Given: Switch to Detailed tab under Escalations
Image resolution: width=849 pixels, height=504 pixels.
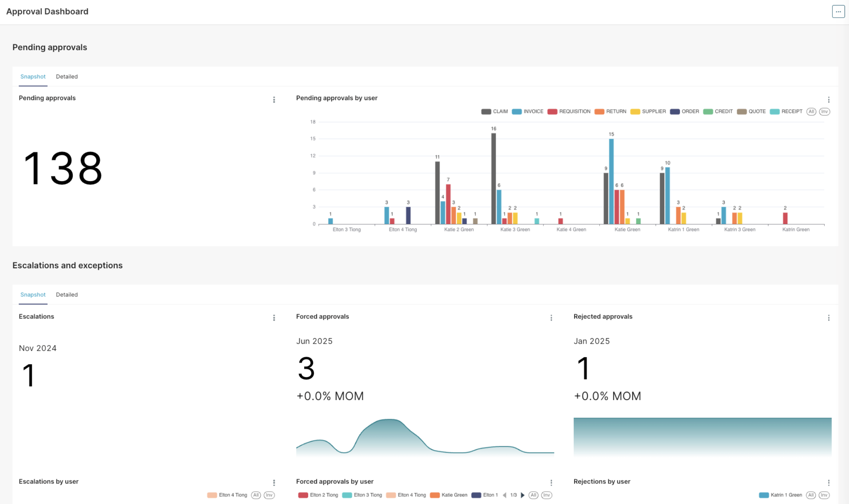Looking at the screenshot, I should tap(67, 295).
